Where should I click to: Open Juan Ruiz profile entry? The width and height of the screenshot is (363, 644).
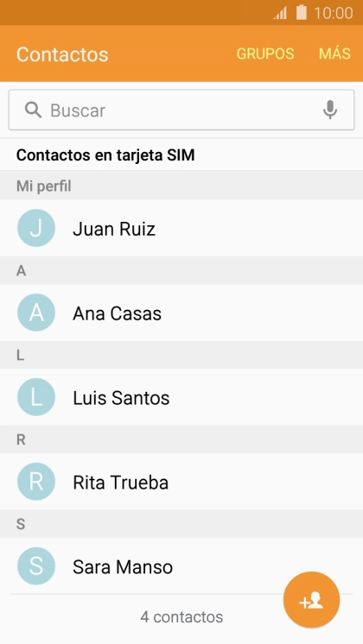click(181, 228)
